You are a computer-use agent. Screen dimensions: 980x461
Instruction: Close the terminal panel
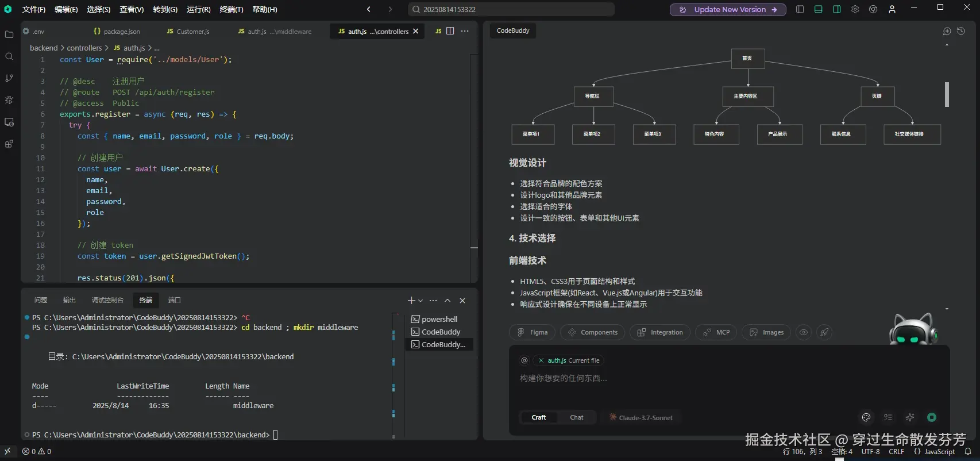pyautogui.click(x=462, y=301)
